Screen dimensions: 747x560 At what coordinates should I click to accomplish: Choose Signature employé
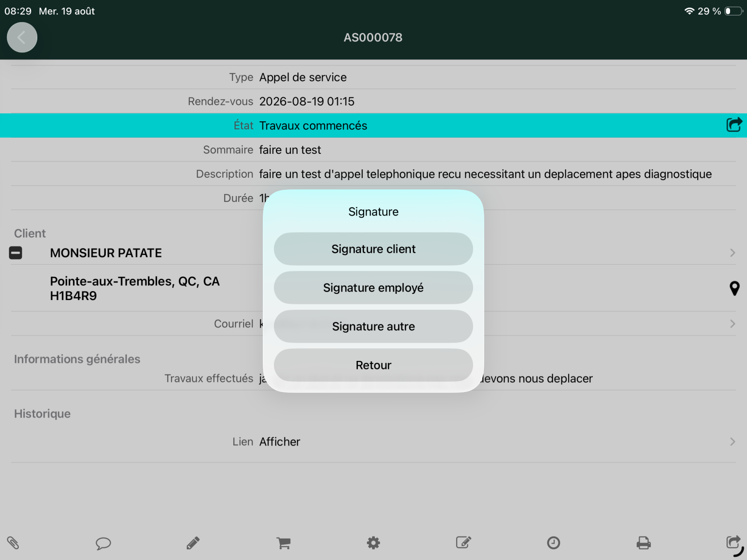[x=373, y=288]
